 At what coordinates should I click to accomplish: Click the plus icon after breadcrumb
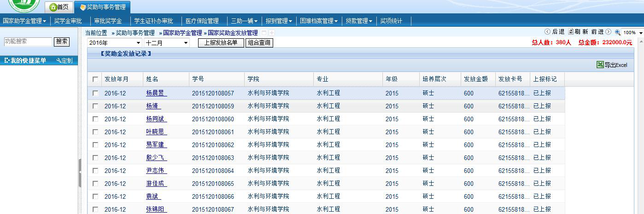tap(272, 33)
